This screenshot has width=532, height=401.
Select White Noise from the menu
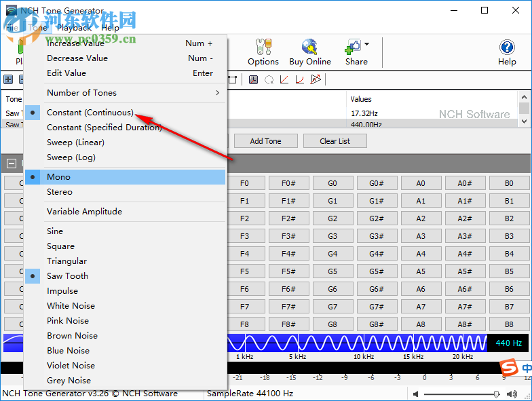(71, 306)
